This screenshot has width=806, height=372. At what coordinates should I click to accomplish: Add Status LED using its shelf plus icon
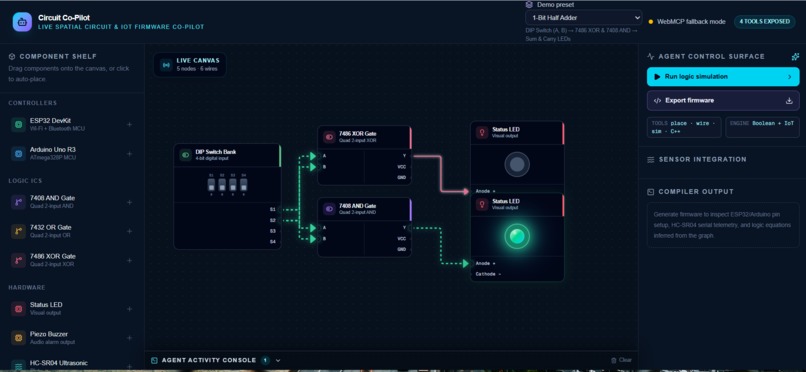point(129,309)
